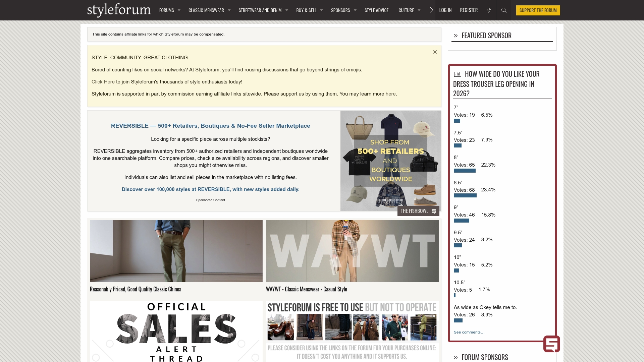Open 'Reasonably Priced, Good Quality Classic Chinos' title
The width and height of the screenshot is (644, 362).
[x=136, y=289]
